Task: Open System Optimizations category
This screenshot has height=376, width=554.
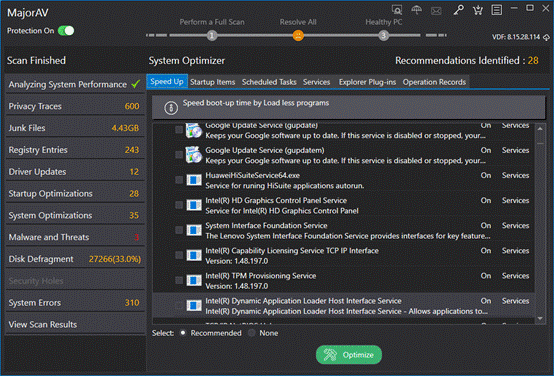Action: pyautogui.click(x=75, y=216)
